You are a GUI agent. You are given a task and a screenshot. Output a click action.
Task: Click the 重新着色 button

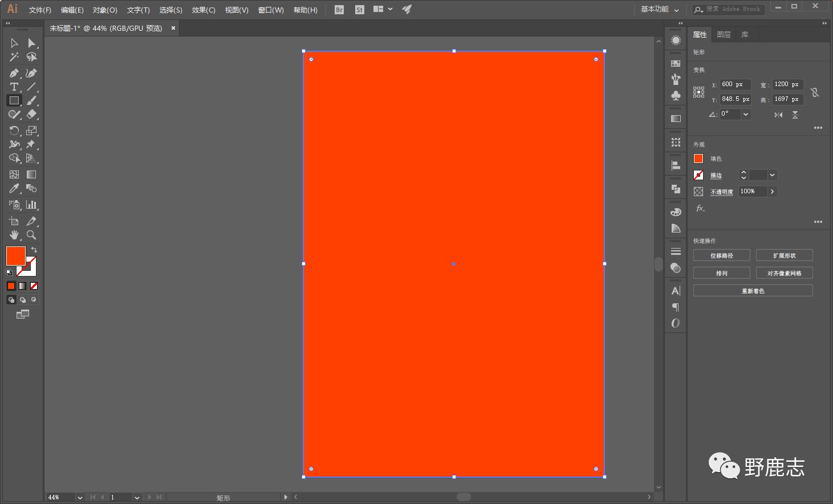point(753,291)
